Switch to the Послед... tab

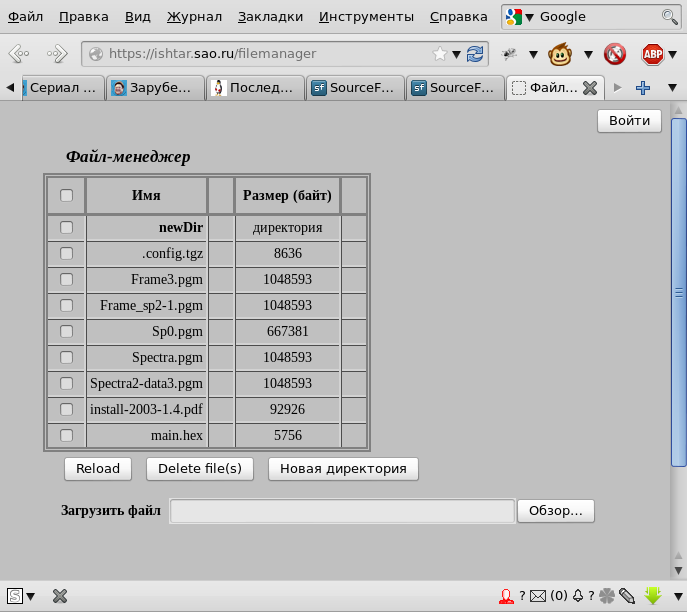[x=255, y=88]
